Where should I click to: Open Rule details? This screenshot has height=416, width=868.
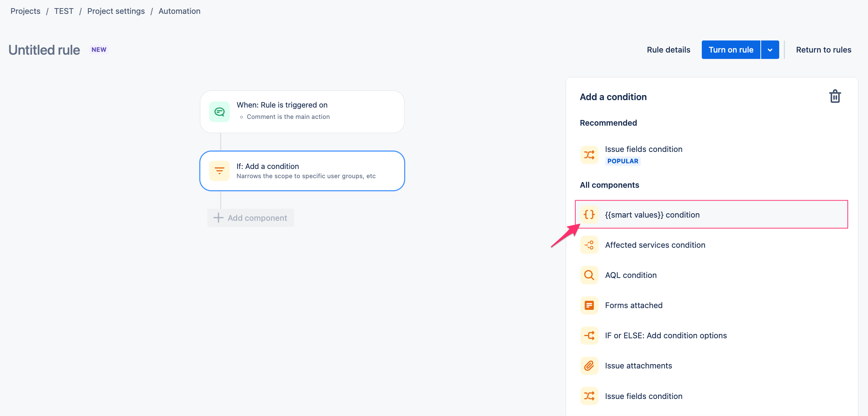tap(668, 50)
